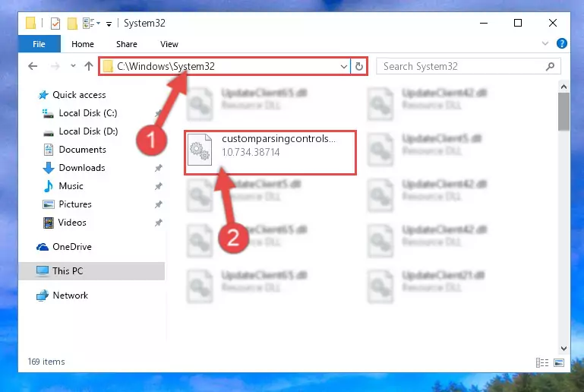
Task: Click the Properties quick access toolbar icon
Action: (55, 24)
